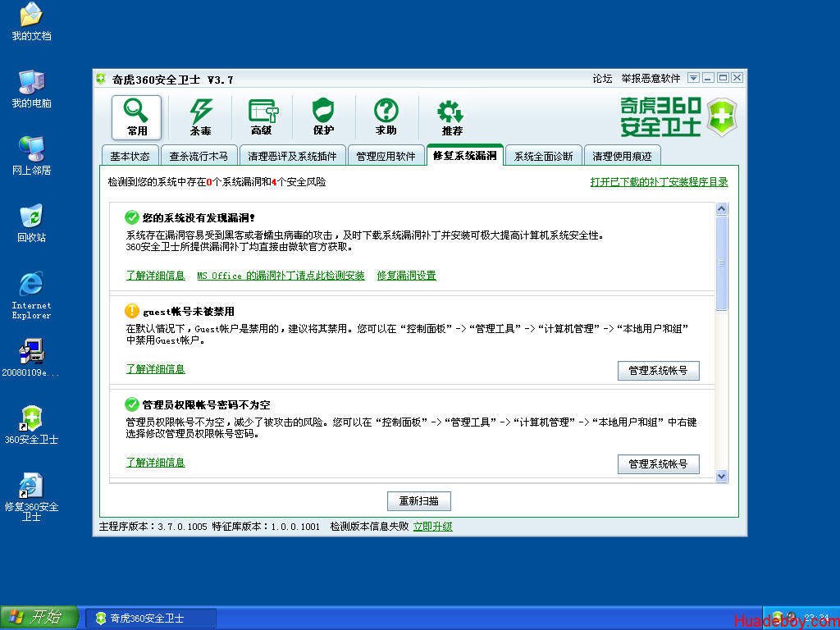Screen dimensions: 840x630
Task: Open 360安全卫士 desktop shortcut
Action: coord(31,426)
